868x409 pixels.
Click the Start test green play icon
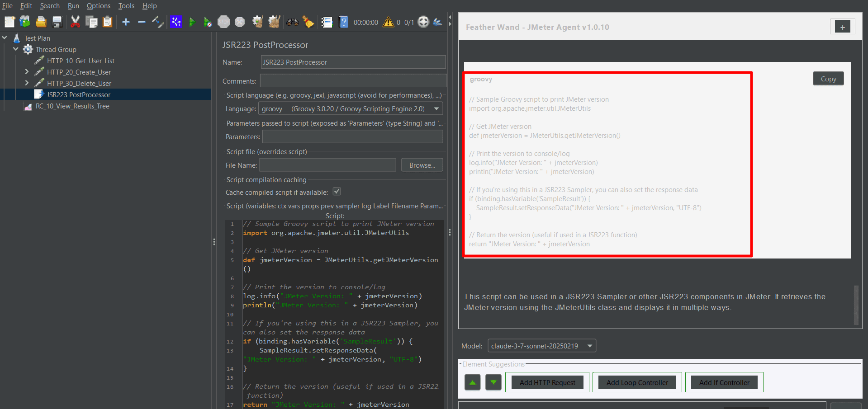(x=192, y=22)
